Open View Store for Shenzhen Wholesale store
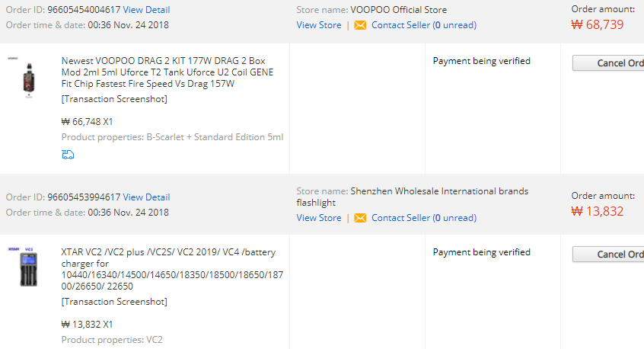 pos(319,218)
